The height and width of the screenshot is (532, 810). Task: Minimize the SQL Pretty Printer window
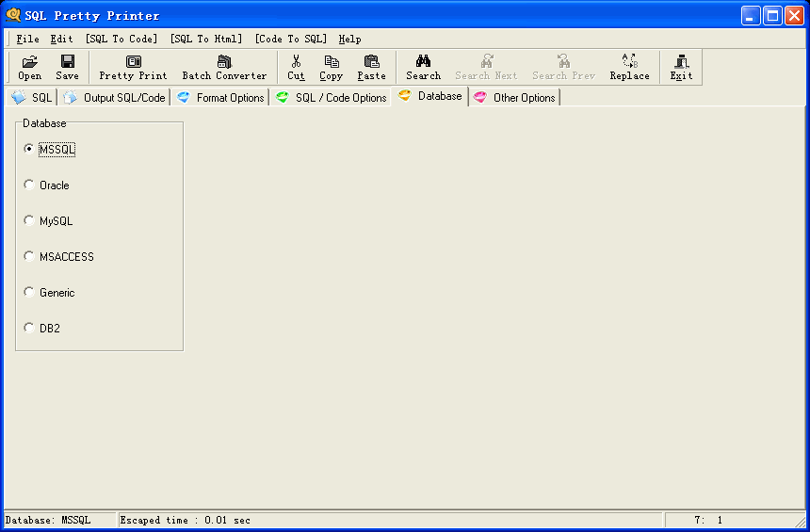point(751,15)
